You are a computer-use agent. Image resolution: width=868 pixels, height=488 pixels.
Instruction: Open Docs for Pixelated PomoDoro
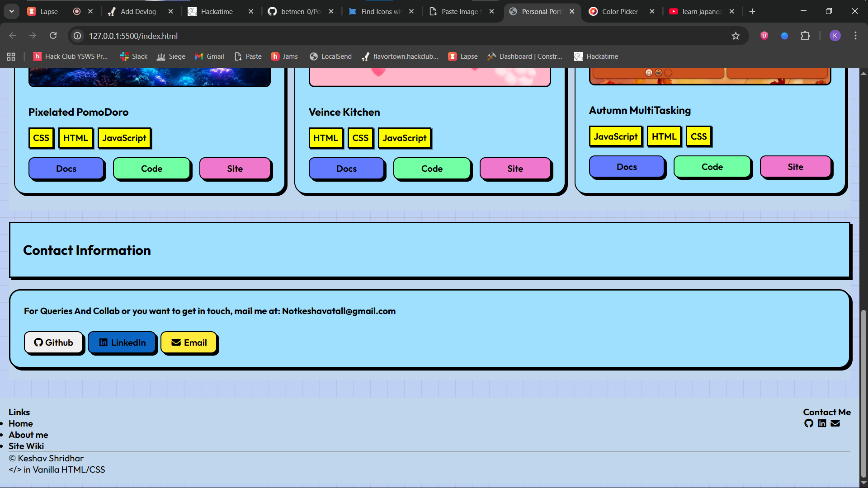[66, 169]
